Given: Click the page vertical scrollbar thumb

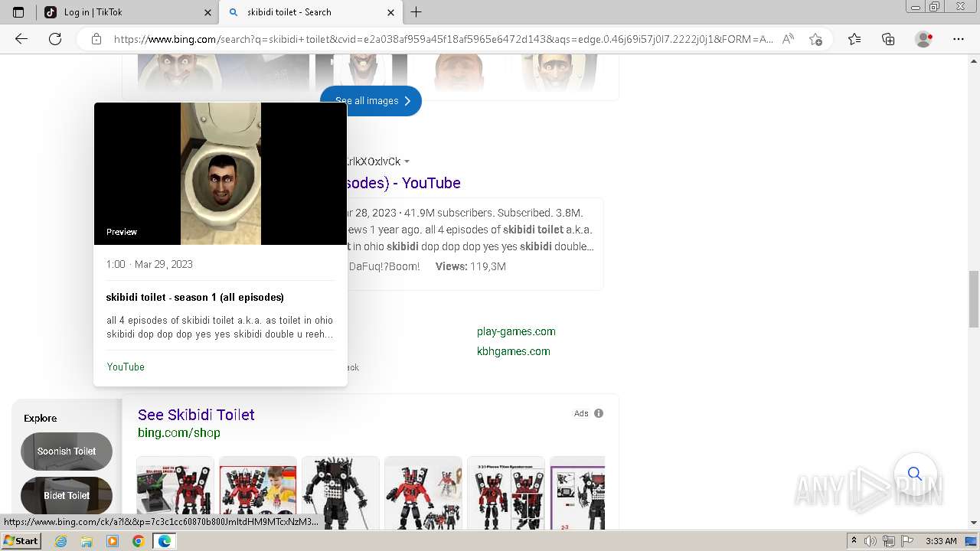Looking at the screenshot, I should [974, 299].
